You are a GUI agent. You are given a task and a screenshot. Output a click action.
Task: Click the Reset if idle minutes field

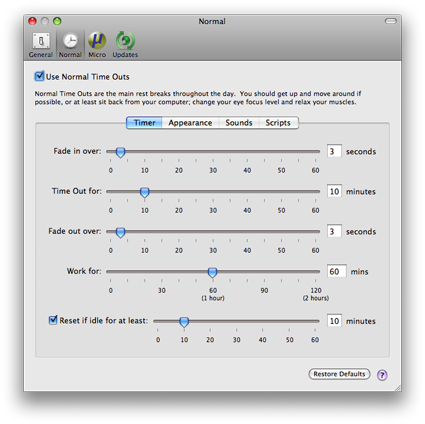click(x=334, y=321)
